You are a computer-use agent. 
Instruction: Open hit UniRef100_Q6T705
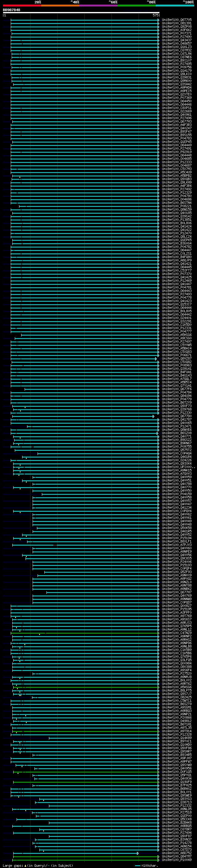(177, 20)
